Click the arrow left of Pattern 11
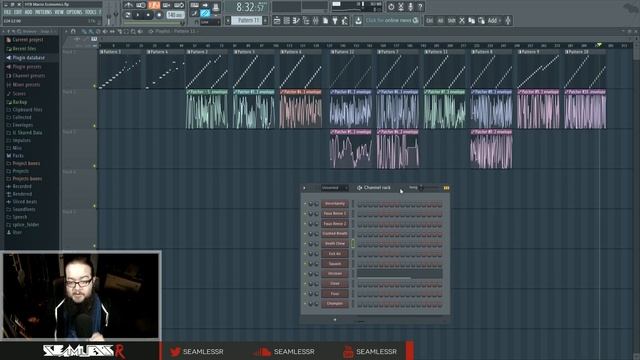 (x=228, y=20)
